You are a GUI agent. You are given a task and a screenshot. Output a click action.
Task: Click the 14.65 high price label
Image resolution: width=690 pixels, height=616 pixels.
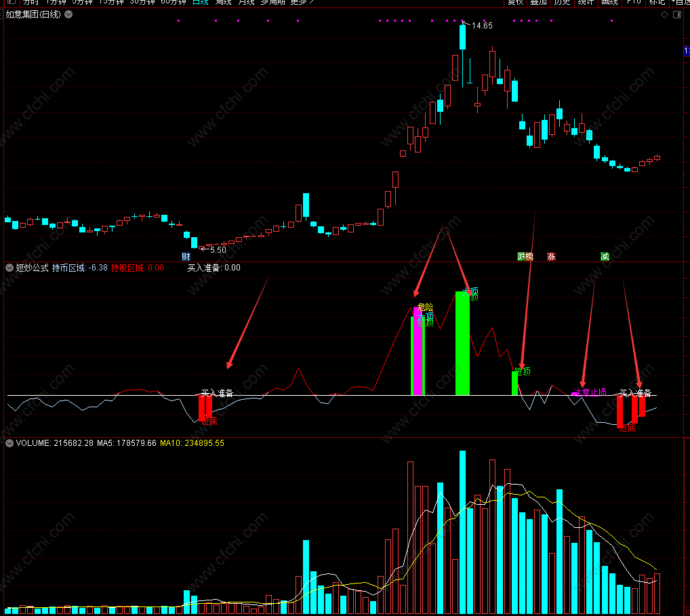[482, 26]
